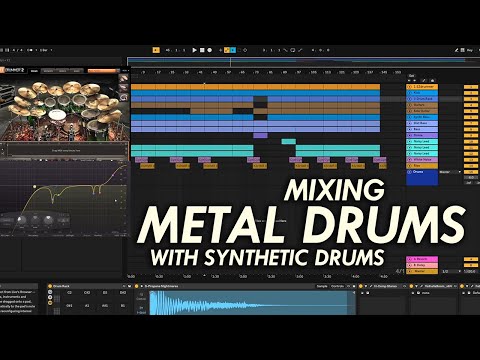Select the C2 pad in the Drum Rack

[69, 293]
